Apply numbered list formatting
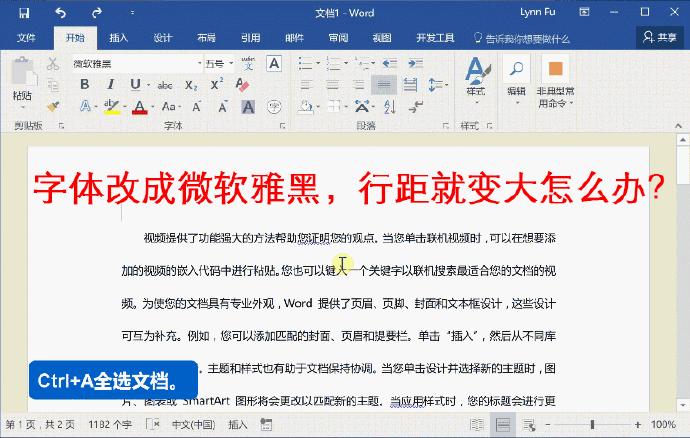The image size is (690, 438). pyautogui.click(x=333, y=63)
